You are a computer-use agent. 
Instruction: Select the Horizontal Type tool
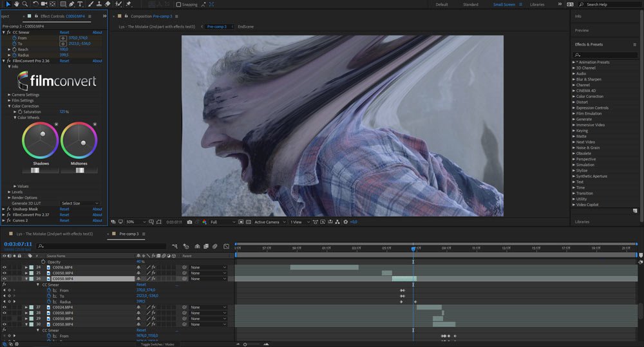[x=80, y=5]
